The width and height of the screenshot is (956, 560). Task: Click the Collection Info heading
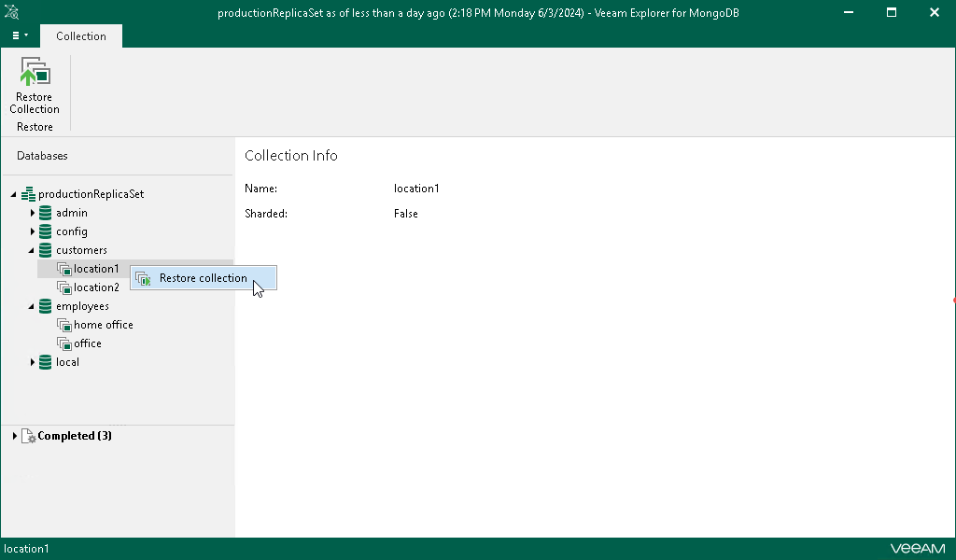tap(291, 156)
